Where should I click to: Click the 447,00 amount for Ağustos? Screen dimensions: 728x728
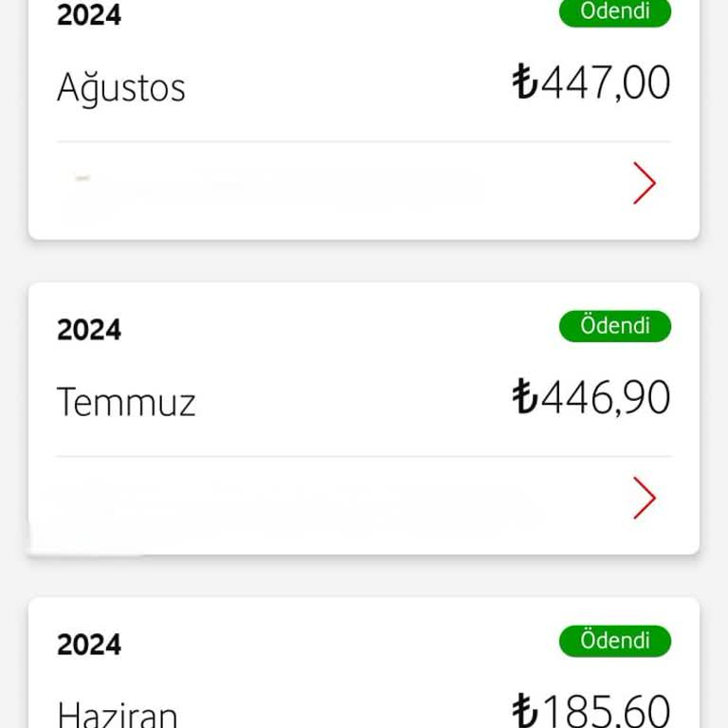pyautogui.click(x=607, y=82)
